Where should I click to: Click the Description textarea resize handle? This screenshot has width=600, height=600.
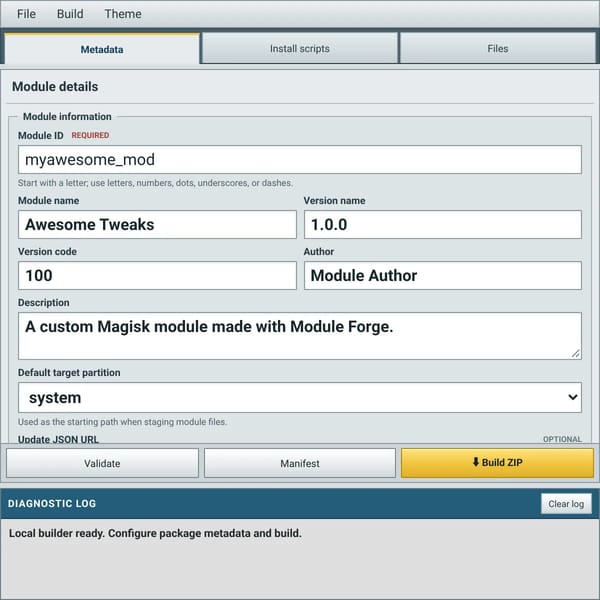[x=576, y=354]
